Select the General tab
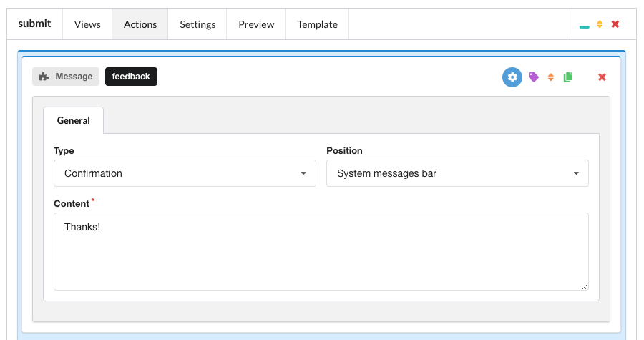Image resolution: width=644 pixels, height=340 pixels. [x=74, y=120]
